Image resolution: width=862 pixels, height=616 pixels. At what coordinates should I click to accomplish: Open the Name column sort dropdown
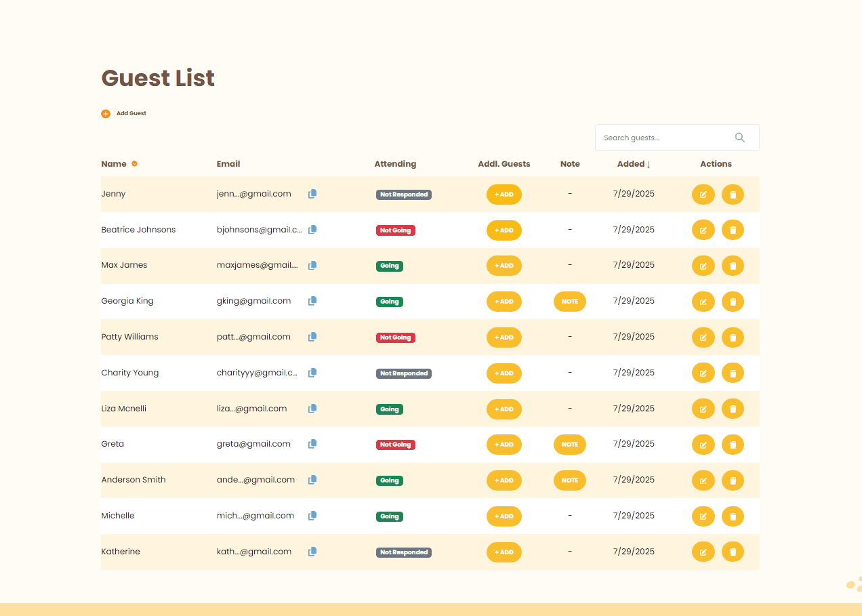[x=134, y=164]
